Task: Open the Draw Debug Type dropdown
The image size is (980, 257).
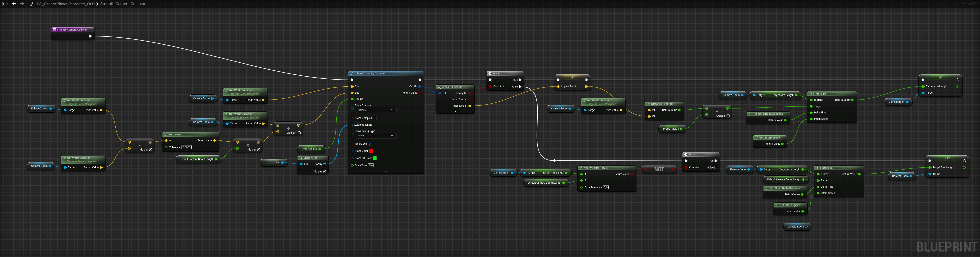Action: (x=376, y=135)
